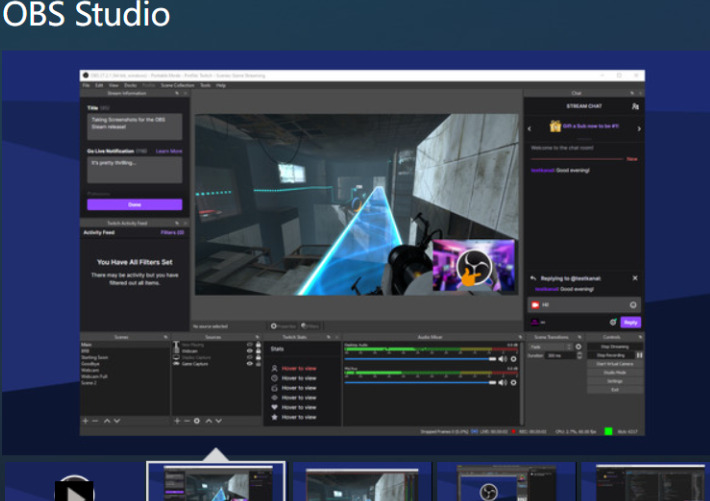The image size is (710, 501).
Task: Toggle the lock for Webcam source
Action: 258,352
